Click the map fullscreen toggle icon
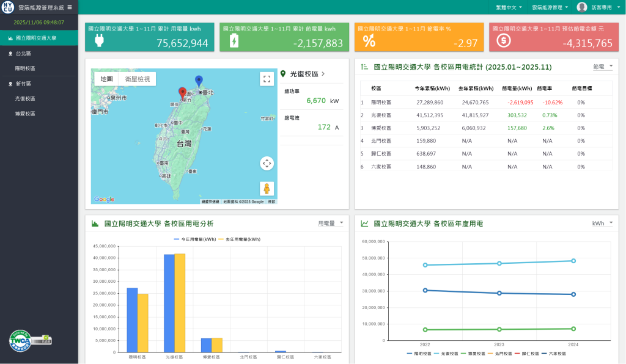626x364 pixels. point(267,79)
